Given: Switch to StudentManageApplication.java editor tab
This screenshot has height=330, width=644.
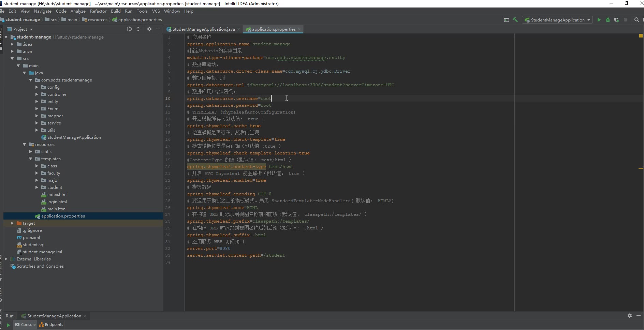Looking at the screenshot, I should coord(203,29).
